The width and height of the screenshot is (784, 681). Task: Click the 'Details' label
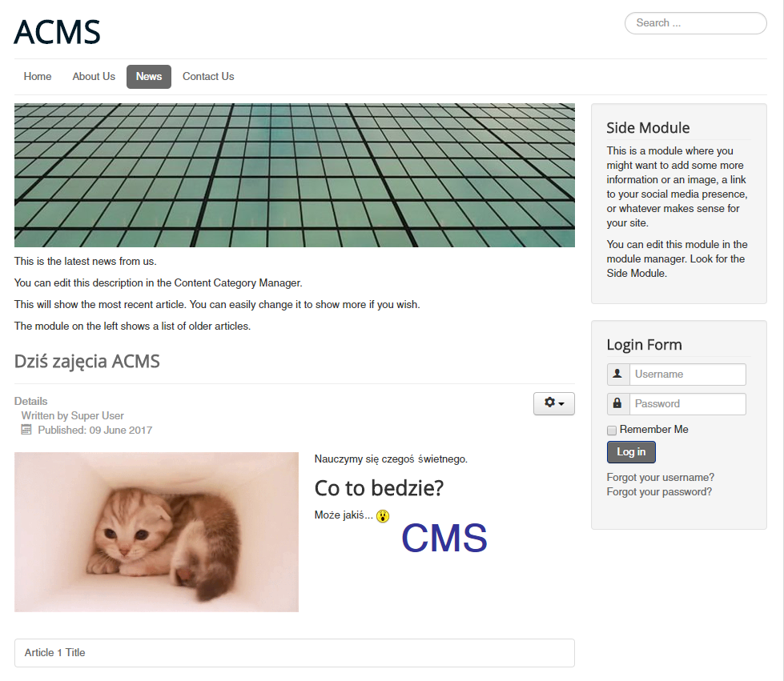30,401
